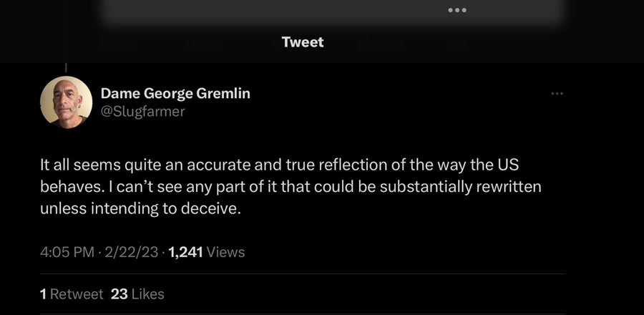Click the 2/22/23 date
Image resolution: width=644 pixels, height=315 pixels.
pos(130,252)
